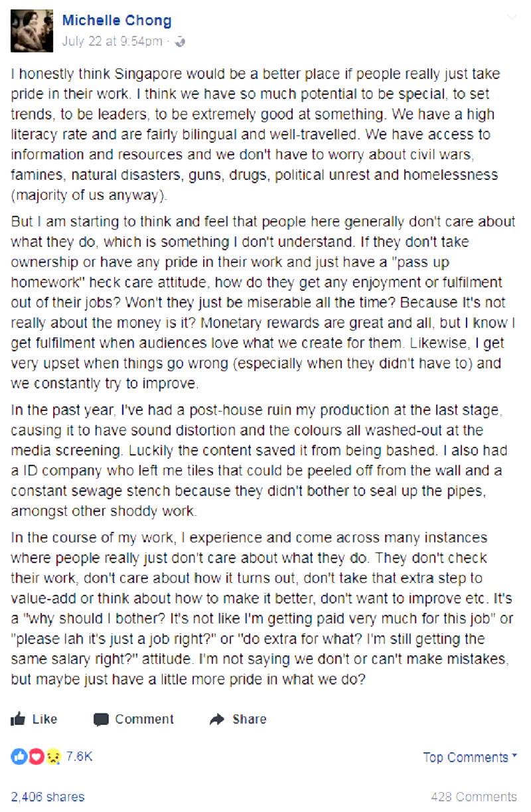Open the 2,406 shares link
This screenshot has height=812, width=531.
[48, 796]
